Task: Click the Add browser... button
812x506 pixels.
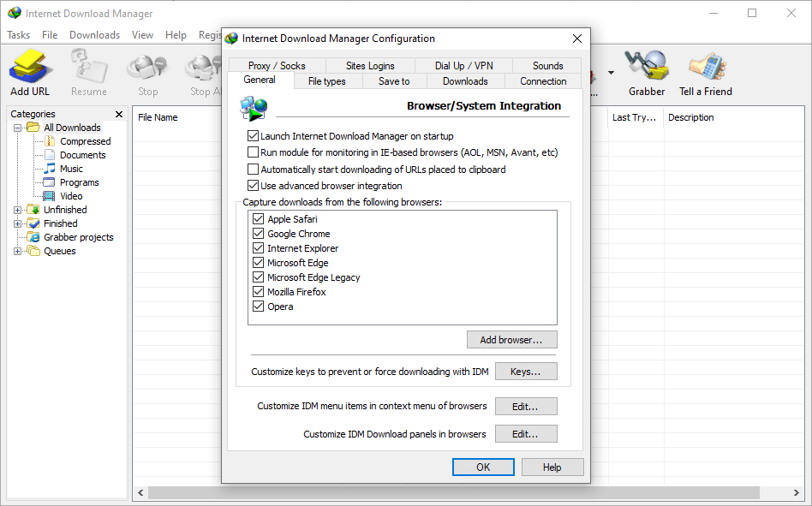Action: pos(511,340)
